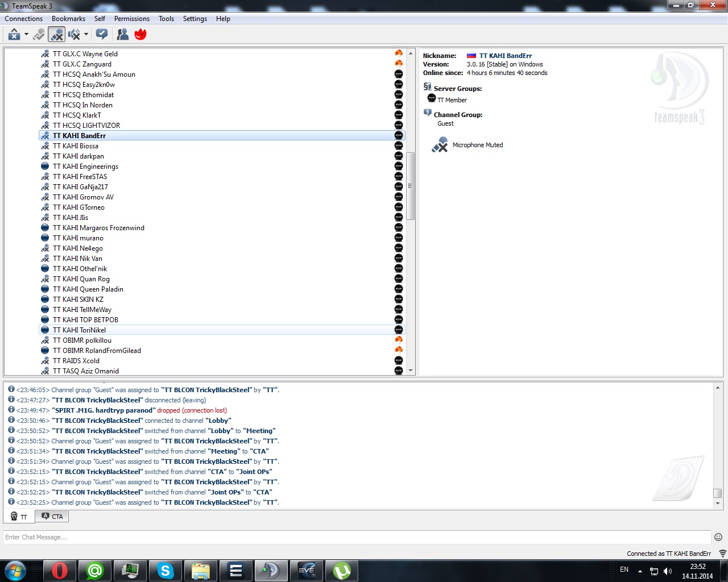
Task: Click the Russian flag beside the nickname
Action: click(471, 56)
